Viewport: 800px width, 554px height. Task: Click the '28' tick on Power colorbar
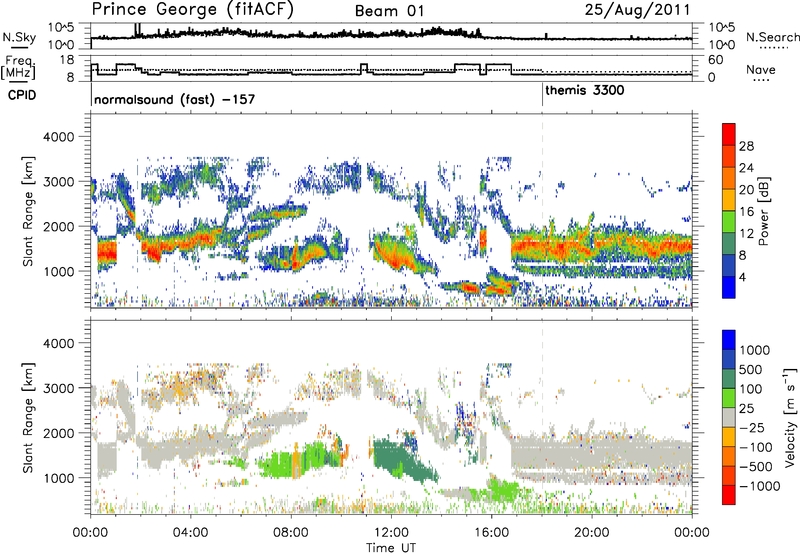(746, 146)
